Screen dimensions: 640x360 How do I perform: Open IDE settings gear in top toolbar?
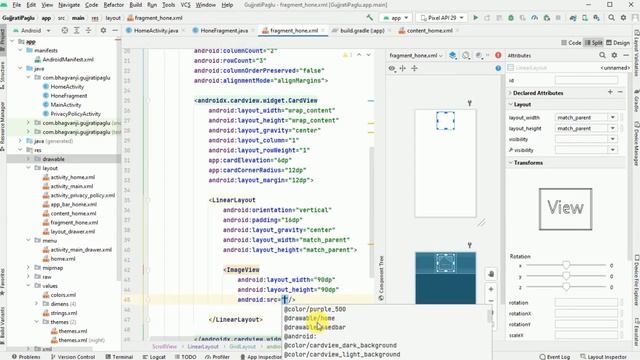[x=623, y=18]
